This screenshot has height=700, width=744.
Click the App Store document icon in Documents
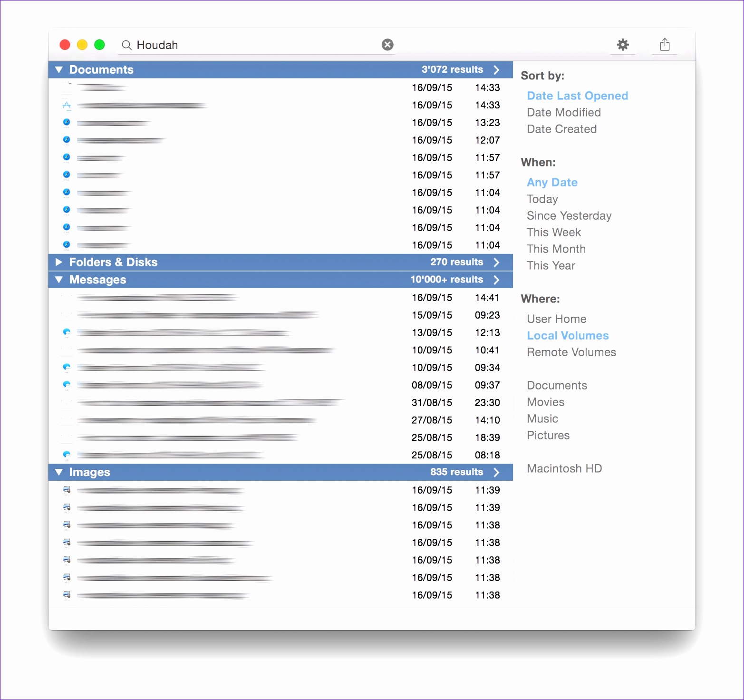(x=67, y=105)
